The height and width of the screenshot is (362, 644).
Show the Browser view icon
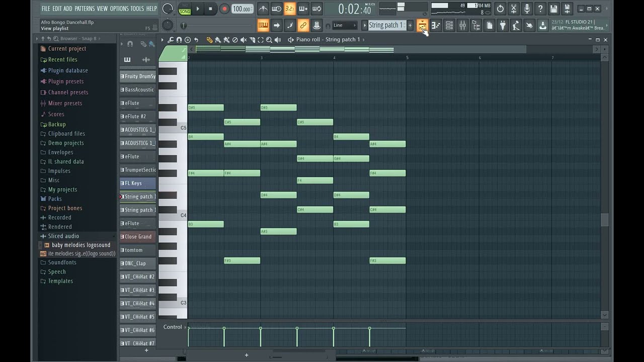476,25
